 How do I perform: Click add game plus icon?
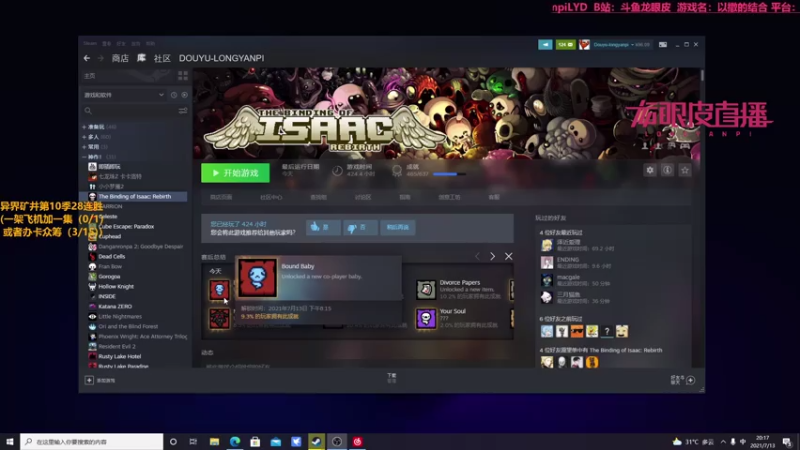(89, 380)
